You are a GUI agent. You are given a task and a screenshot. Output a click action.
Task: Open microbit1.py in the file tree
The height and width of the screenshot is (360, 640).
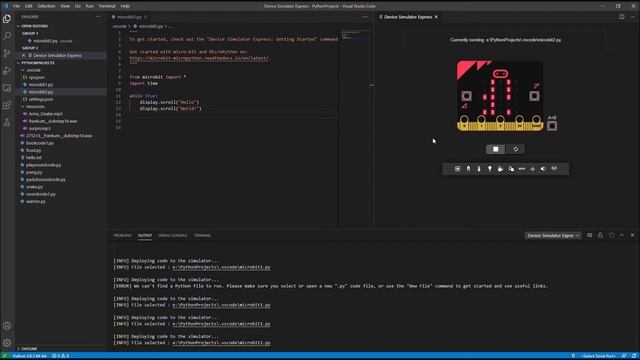point(41,84)
